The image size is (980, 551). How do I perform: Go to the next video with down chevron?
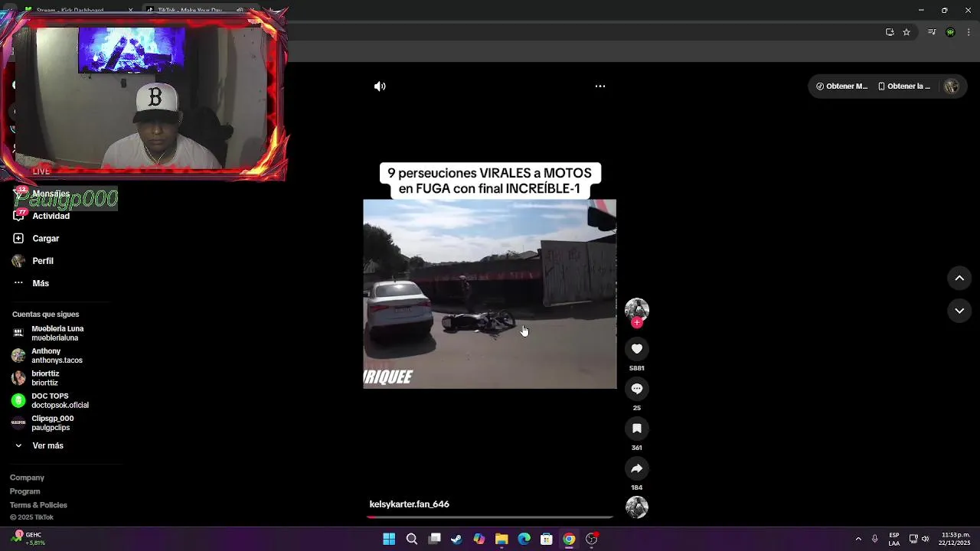coord(959,311)
